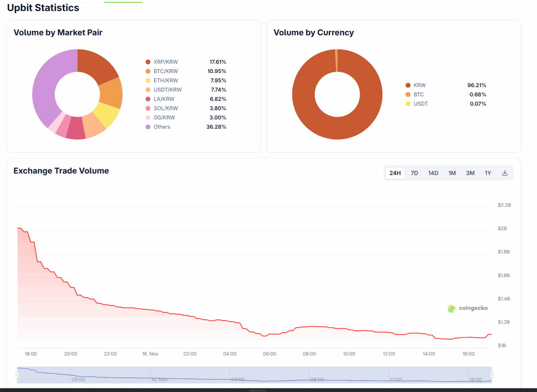Select the 24H time range tab

point(395,173)
